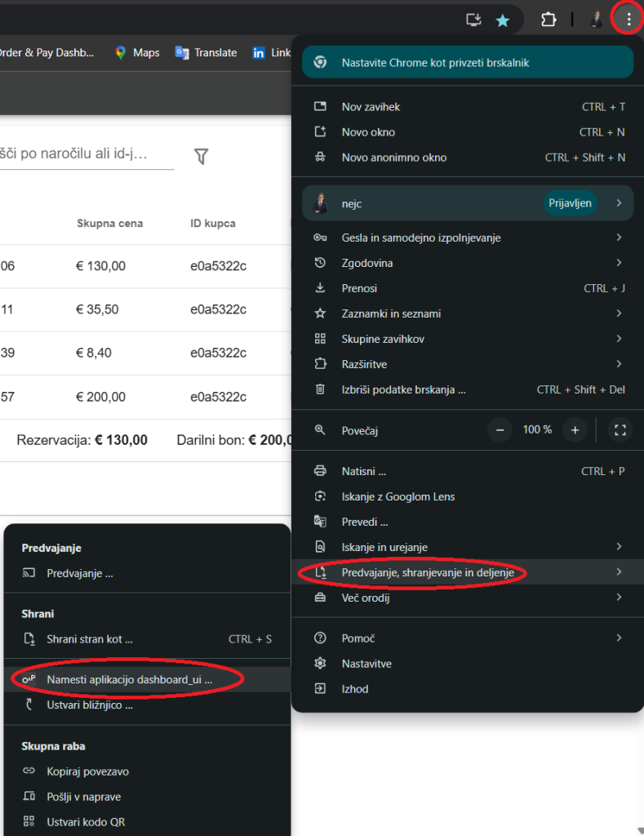The width and height of the screenshot is (644, 836).
Task: Click the Iskanje in urejanje icon
Action: tap(320, 546)
